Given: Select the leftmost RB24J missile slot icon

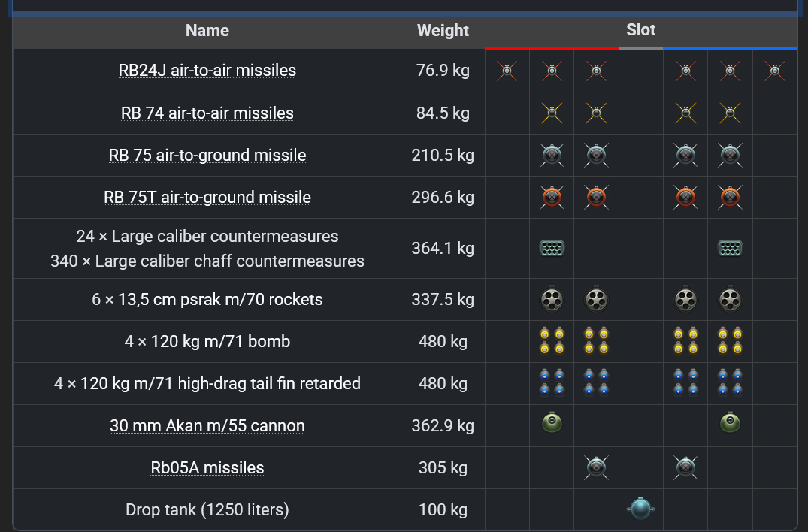Looking at the screenshot, I should 507,71.
